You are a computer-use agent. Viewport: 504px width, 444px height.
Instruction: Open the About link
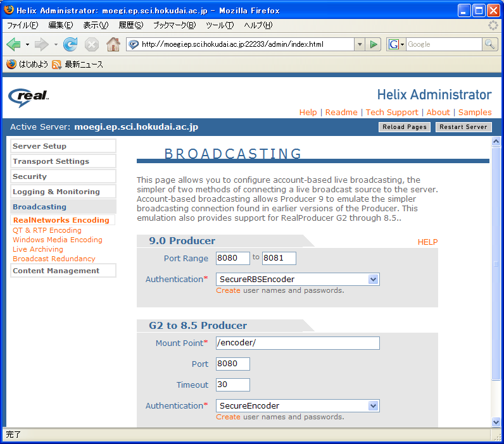(x=438, y=113)
